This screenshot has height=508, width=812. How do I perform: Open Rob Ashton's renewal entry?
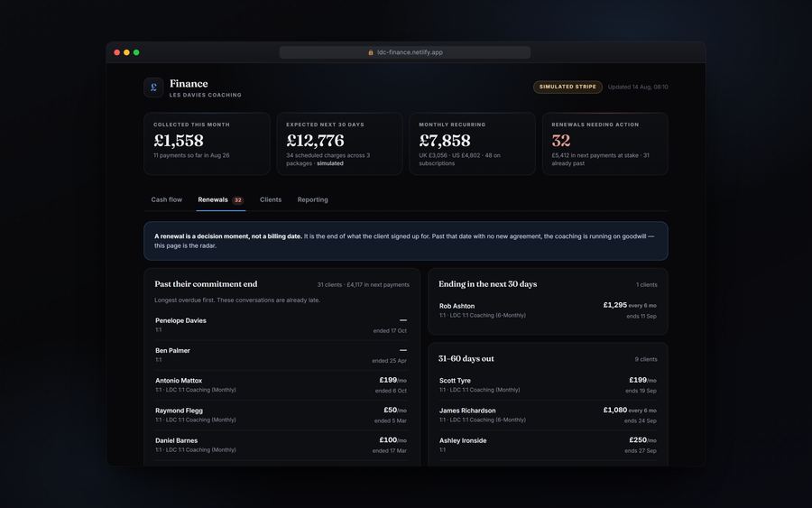(x=548, y=310)
